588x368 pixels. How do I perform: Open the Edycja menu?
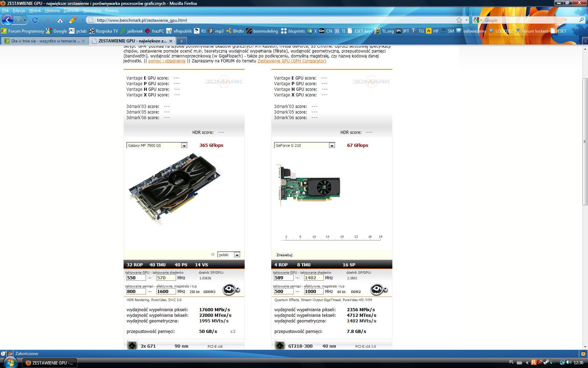click(x=19, y=11)
